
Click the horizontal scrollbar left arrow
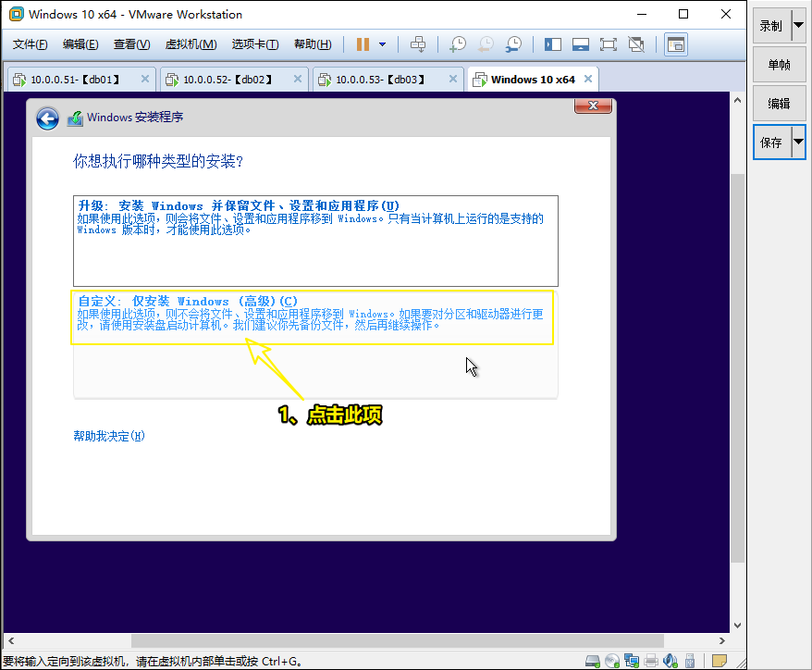(x=11, y=641)
